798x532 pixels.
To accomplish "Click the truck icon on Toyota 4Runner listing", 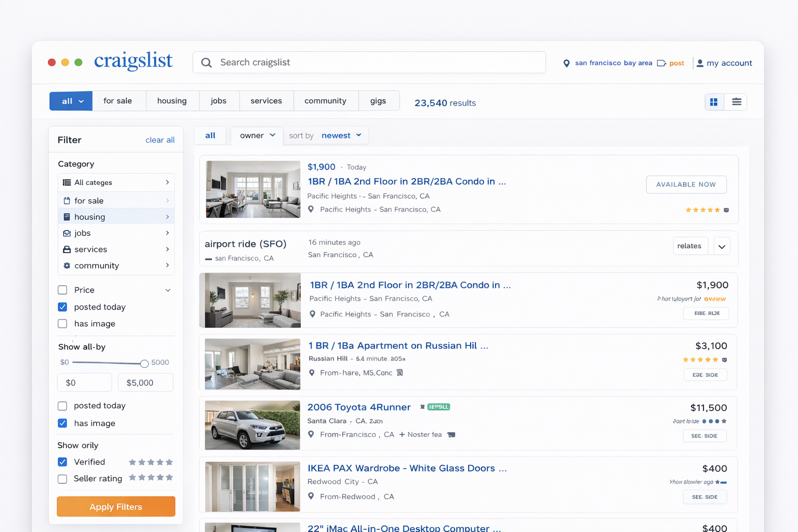I will [x=451, y=435].
